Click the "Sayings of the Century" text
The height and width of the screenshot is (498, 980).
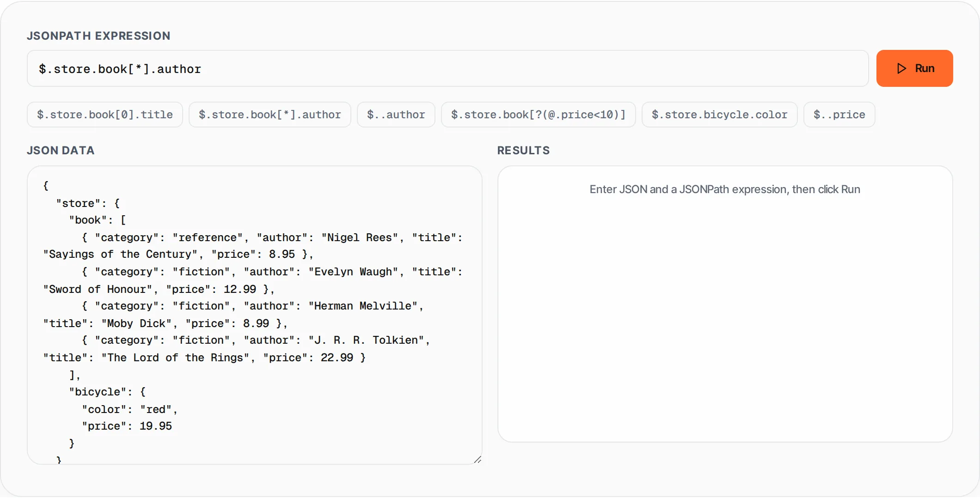120,254
